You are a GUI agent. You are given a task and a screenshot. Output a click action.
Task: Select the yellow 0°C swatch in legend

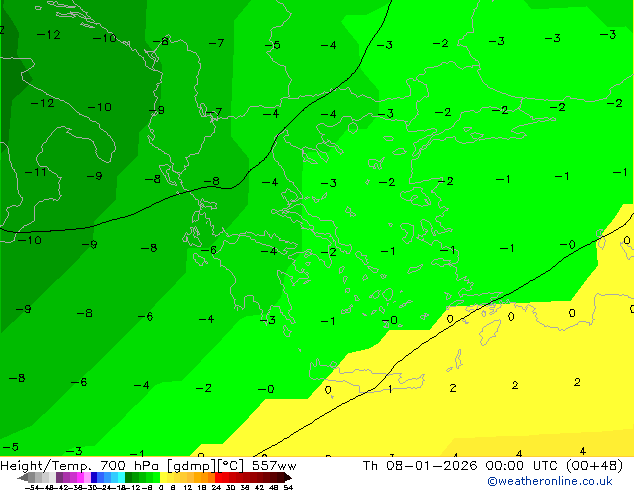[x=163, y=477]
